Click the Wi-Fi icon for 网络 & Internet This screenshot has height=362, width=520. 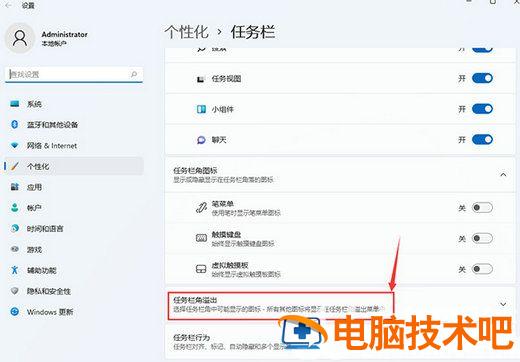click(x=15, y=145)
